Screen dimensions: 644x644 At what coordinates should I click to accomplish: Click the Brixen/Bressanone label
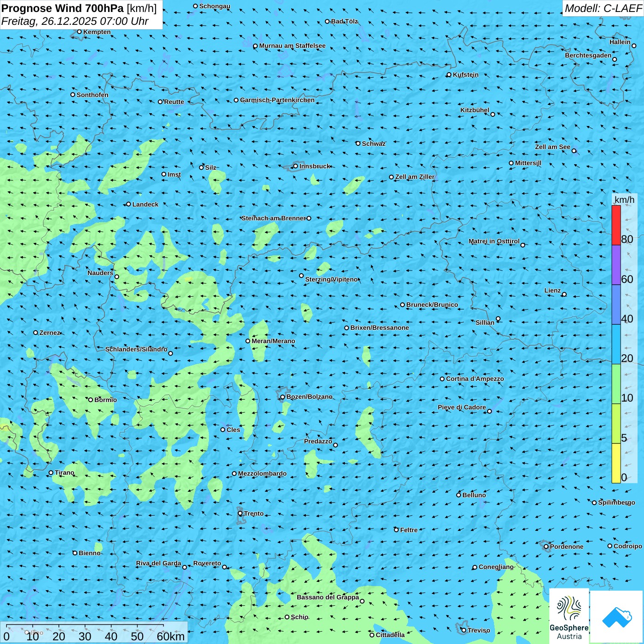coord(379,328)
